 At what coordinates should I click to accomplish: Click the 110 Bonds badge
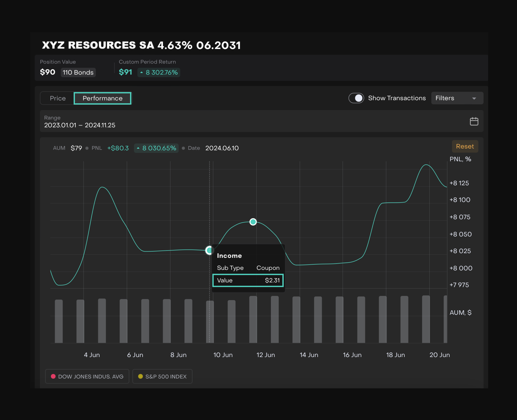pos(78,72)
